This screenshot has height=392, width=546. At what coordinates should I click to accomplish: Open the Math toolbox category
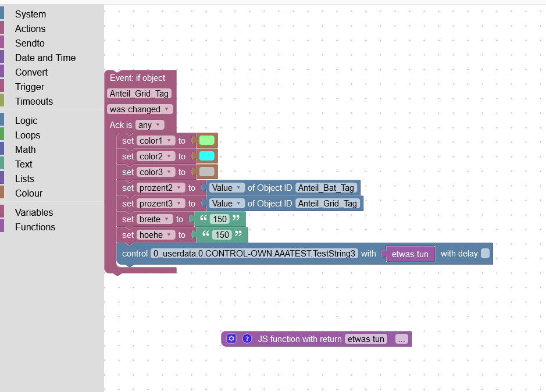click(x=26, y=150)
